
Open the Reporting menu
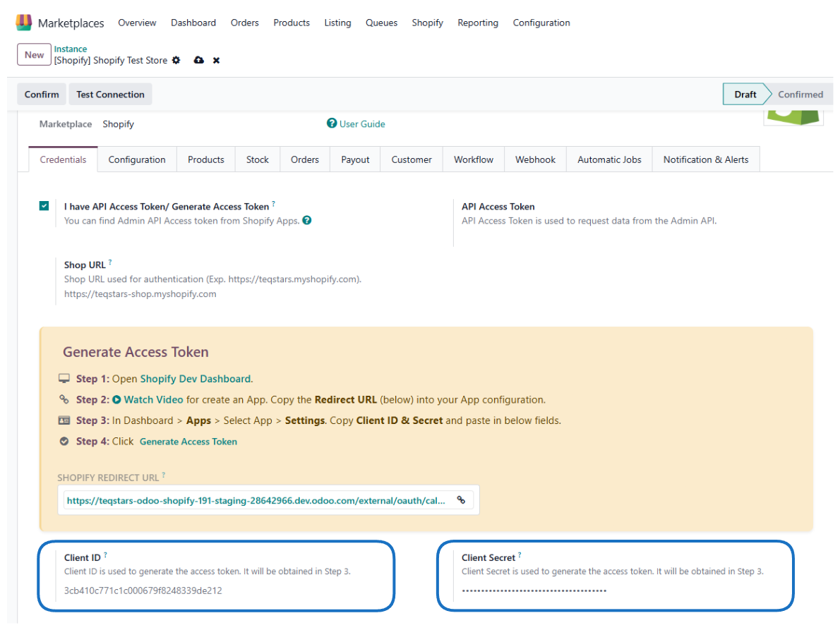tap(478, 23)
